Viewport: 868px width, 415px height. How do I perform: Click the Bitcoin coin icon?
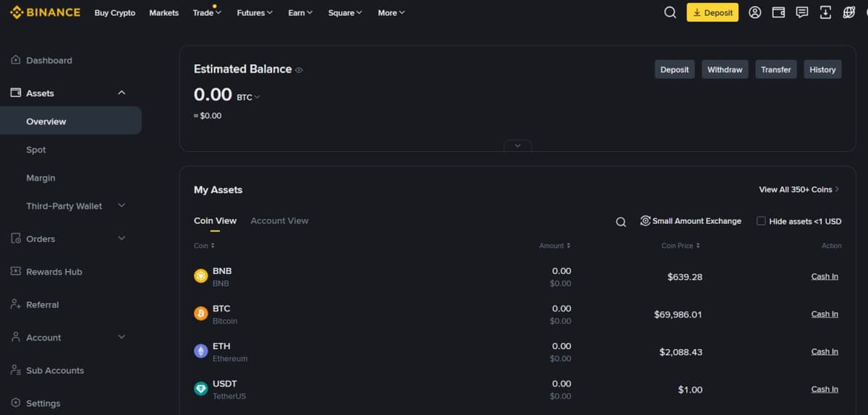tap(201, 314)
